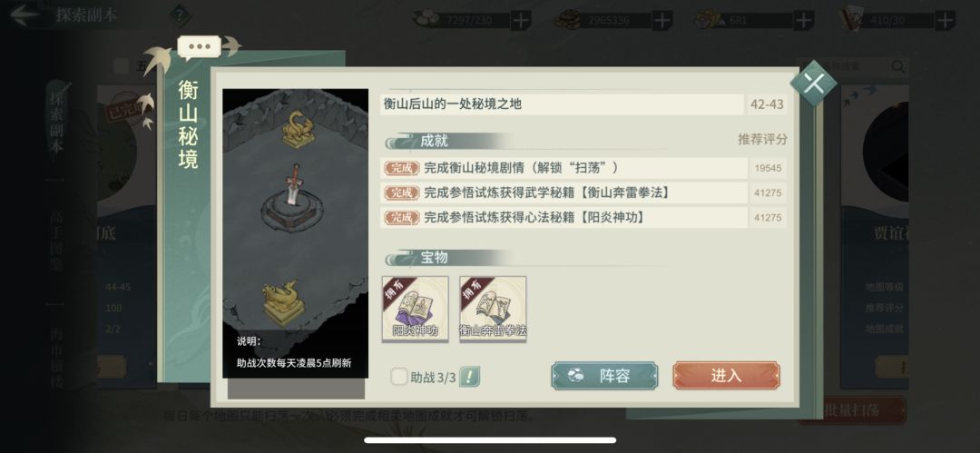Enable the 助战 3/3 checkbox
980x453 pixels.
[399, 377]
